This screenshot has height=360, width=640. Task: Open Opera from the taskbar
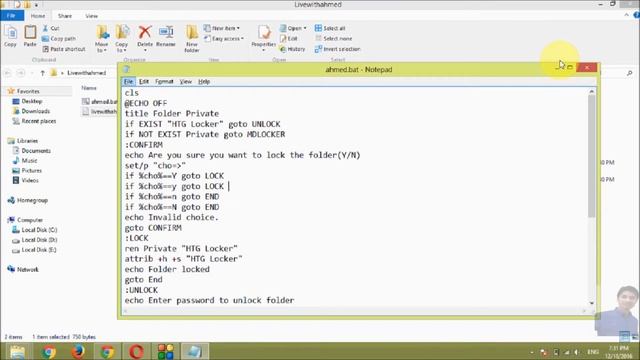point(136,351)
